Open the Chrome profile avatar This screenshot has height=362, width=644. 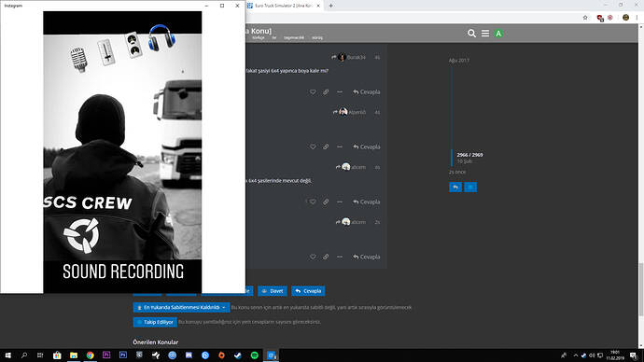[625, 18]
